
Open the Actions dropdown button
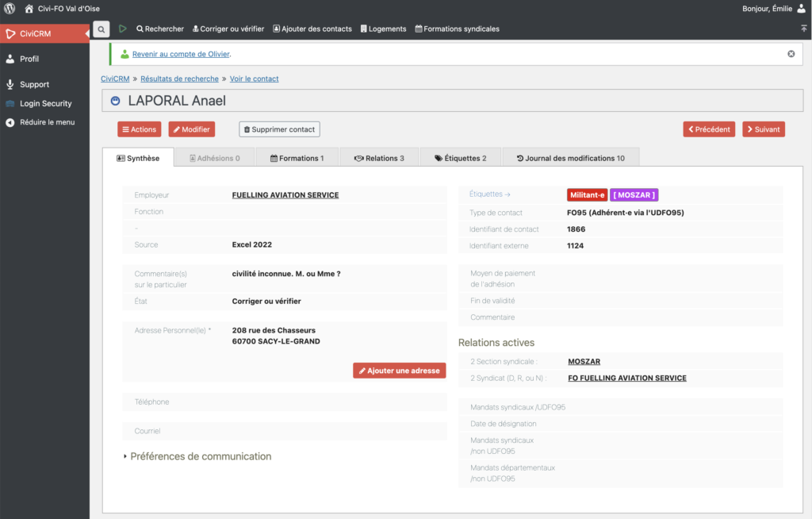[140, 129]
